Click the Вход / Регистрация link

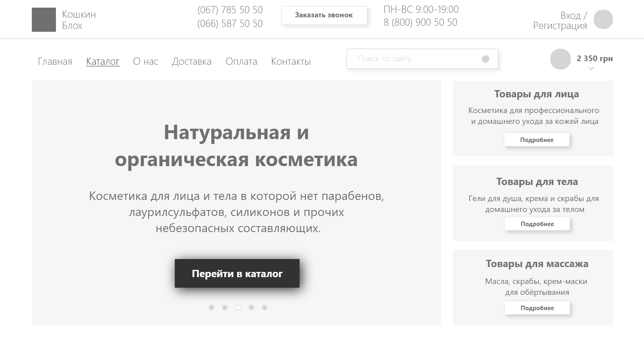560,21
